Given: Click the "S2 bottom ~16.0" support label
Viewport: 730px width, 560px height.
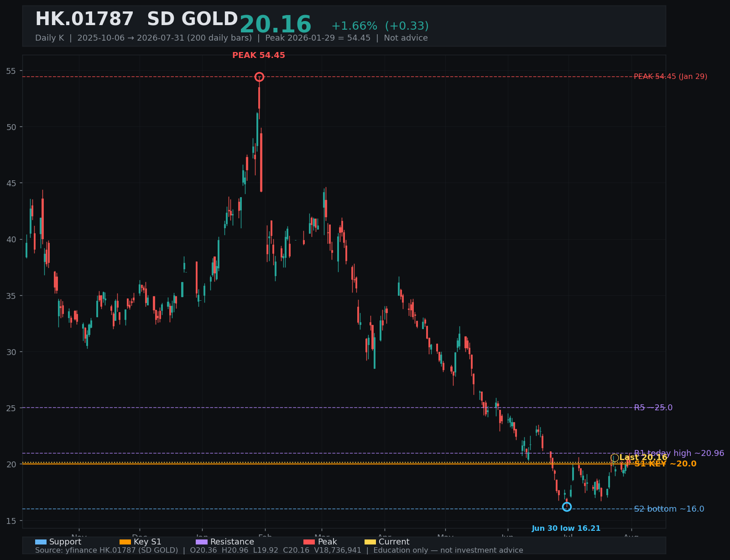Looking at the screenshot, I should 669,509.
